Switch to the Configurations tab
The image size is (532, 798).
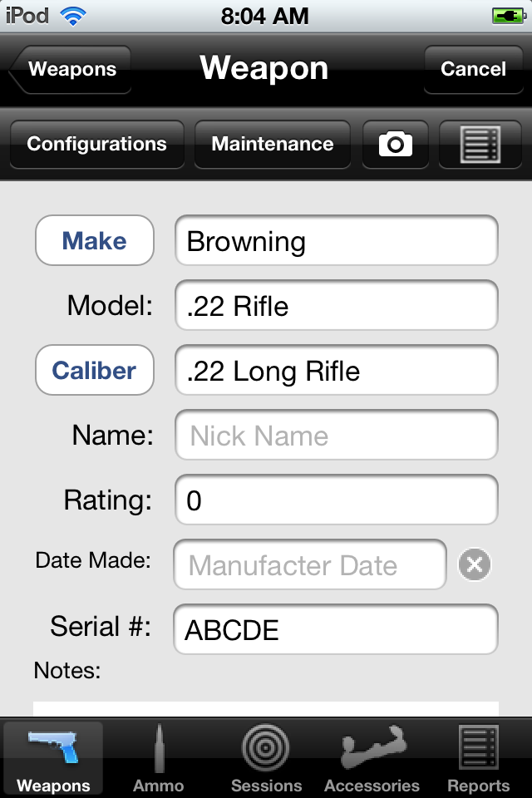click(x=96, y=144)
